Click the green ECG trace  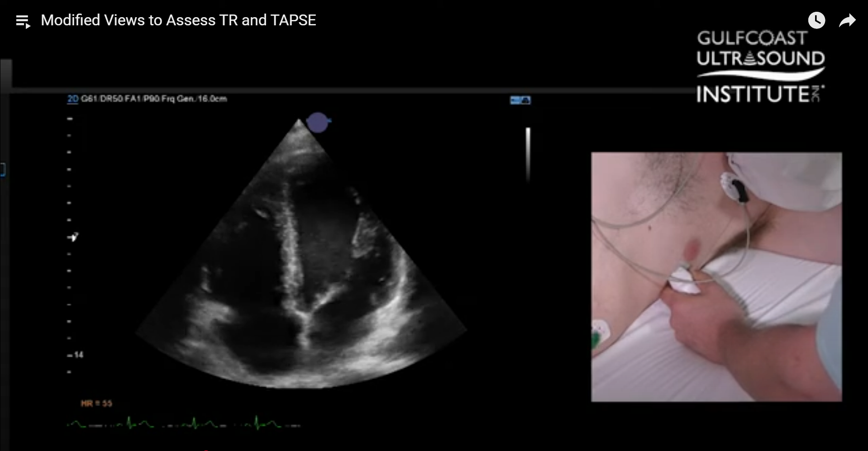click(x=183, y=424)
